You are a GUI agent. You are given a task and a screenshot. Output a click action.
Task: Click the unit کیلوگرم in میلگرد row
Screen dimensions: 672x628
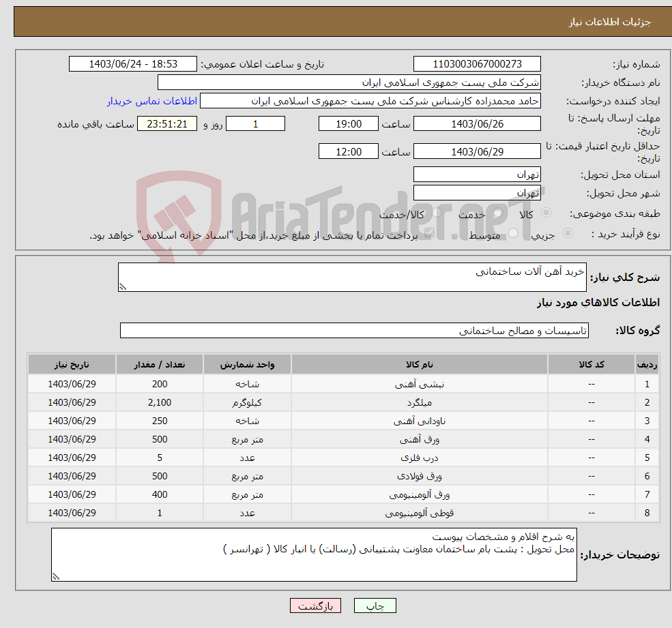click(x=247, y=403)
